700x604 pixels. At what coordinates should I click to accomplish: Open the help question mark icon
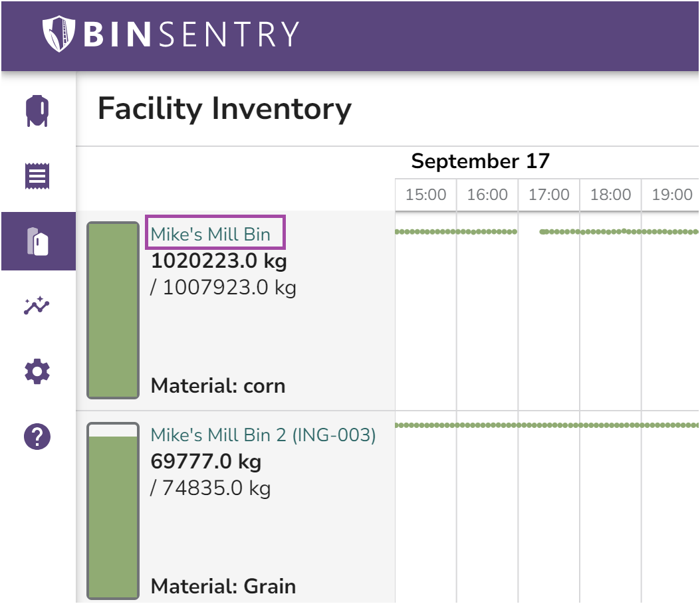pyautogui.click(x=37, y=437)
